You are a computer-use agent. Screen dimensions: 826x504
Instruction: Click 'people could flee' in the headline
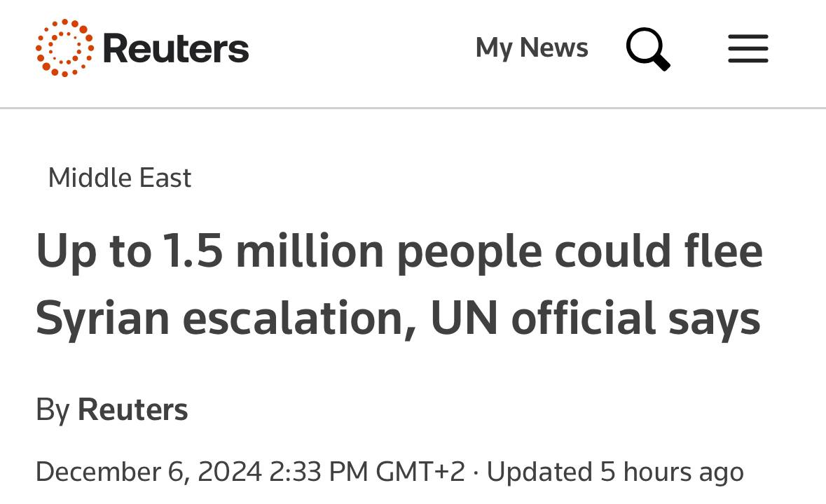point(579,251)
